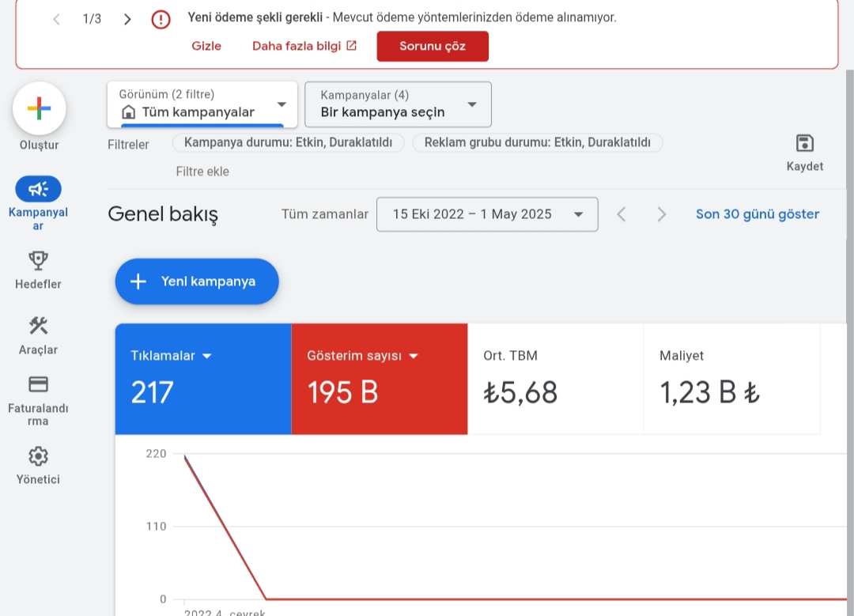Click Son 30 günü göster link
Viewport: 854px width, 616px height.
pyautogui.click(x=757, y=214)
